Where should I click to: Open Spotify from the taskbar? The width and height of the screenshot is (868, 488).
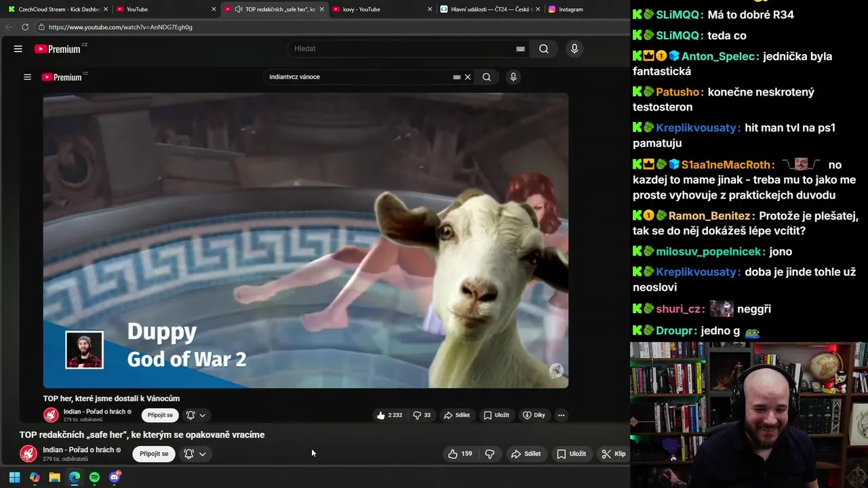tap(94, 477)
